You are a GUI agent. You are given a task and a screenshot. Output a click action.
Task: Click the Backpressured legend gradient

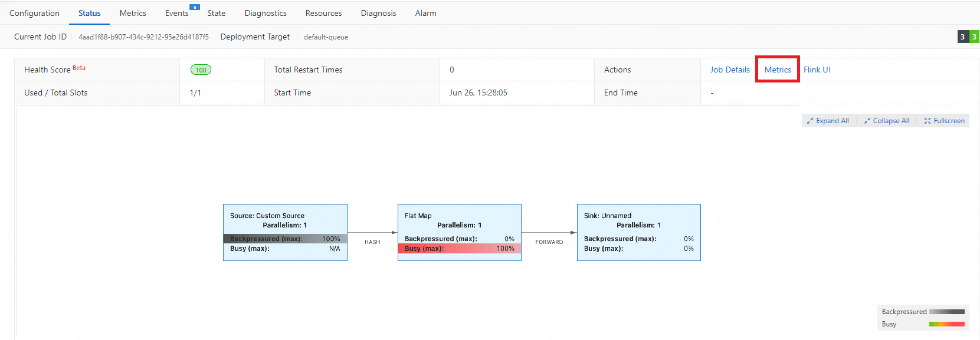(947, 312)
